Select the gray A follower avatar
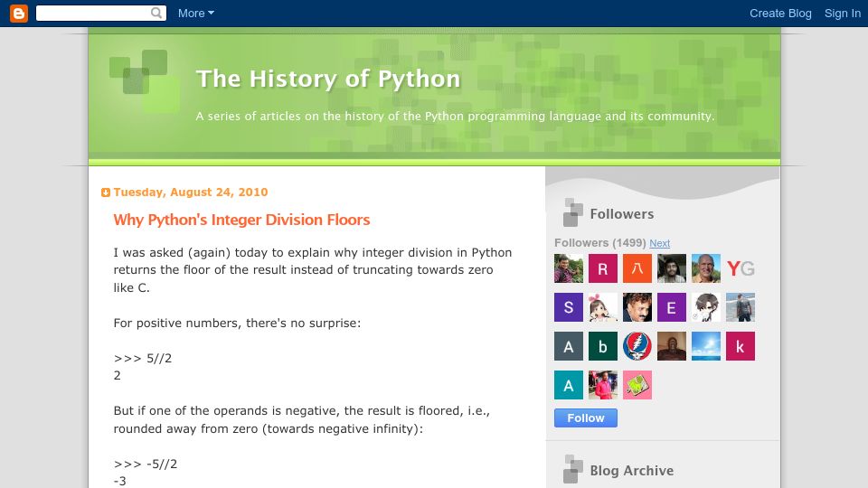Screen dimensions: 868x488 tap(569, 346)
